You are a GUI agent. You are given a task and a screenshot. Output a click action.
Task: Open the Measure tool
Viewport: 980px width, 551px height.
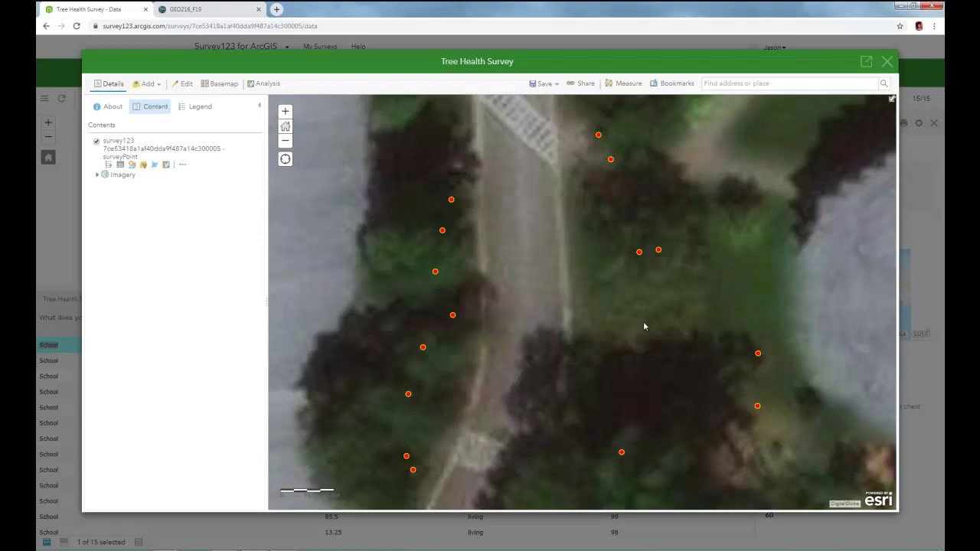pos(623,83)
